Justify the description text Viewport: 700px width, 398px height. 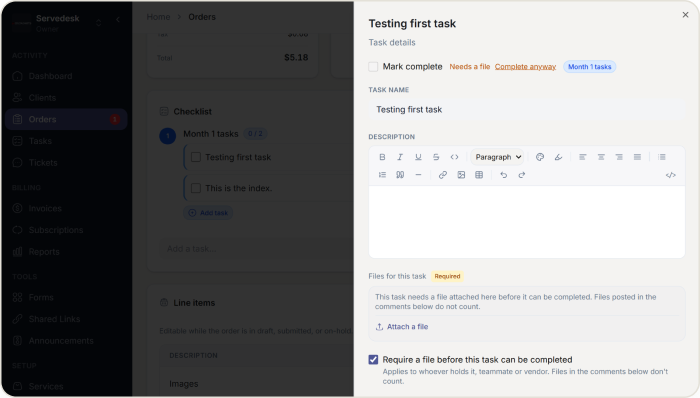(x=637, y=157)
